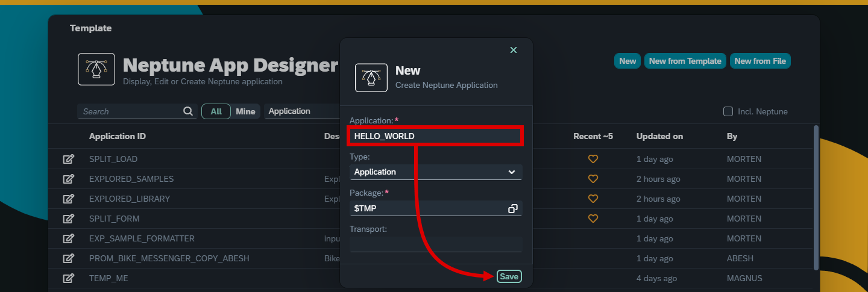Click the App Designer pen logo in header
Screen dimensions: 868x292
[x=96, y=69]
